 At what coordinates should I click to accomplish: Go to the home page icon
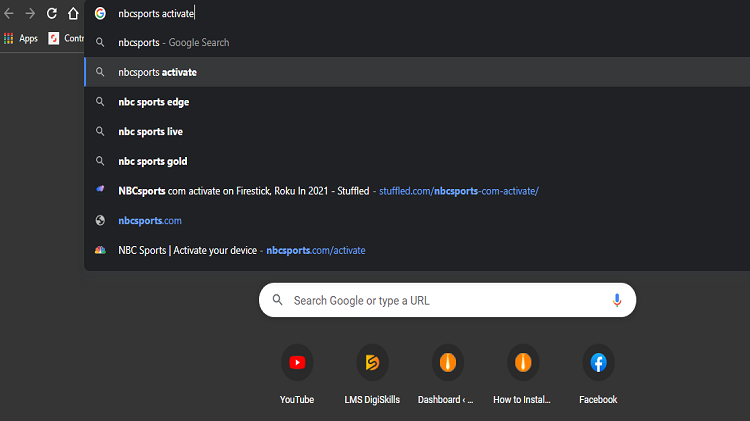pos(73,13)
